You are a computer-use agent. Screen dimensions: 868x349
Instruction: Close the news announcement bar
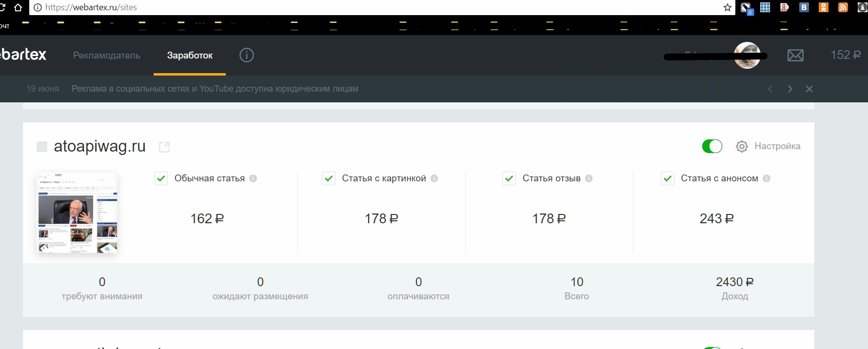[809, 89]
